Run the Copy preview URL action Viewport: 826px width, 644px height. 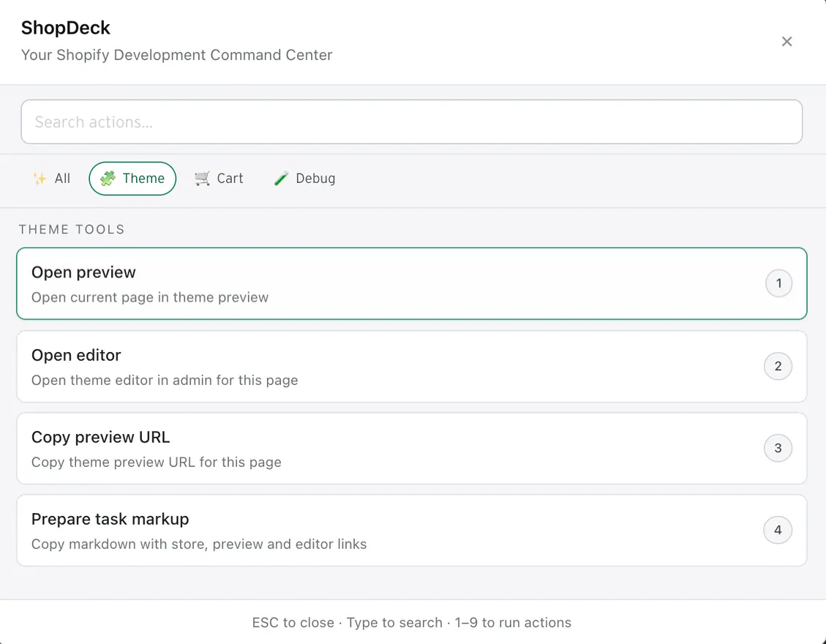pos(411,449)
